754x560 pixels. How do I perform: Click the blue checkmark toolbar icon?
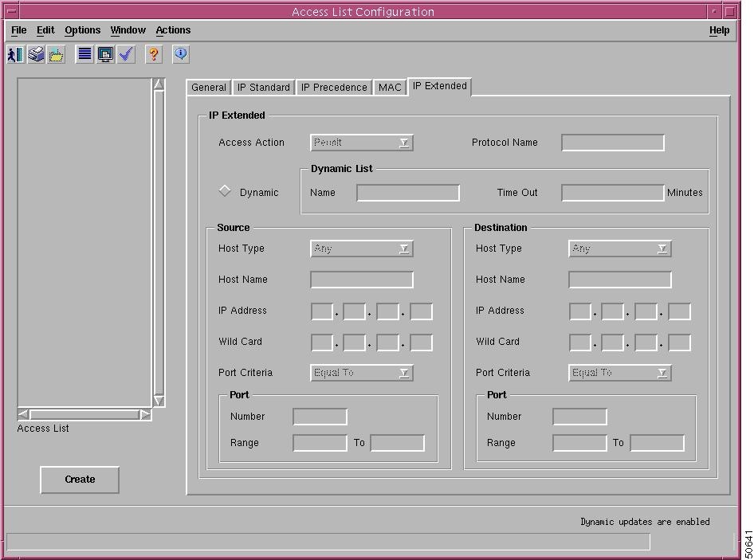(126, 54)
